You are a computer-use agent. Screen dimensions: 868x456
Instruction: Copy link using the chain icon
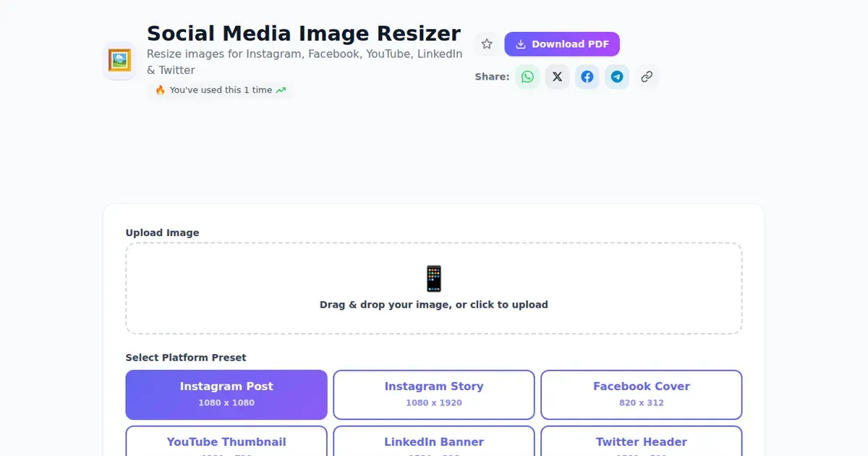647,77
